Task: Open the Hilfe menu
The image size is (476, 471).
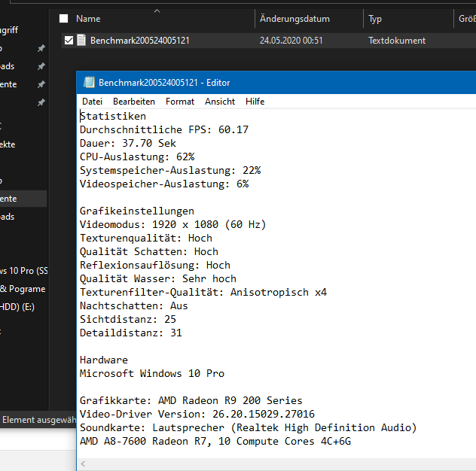Action: [x=255, y=102]
